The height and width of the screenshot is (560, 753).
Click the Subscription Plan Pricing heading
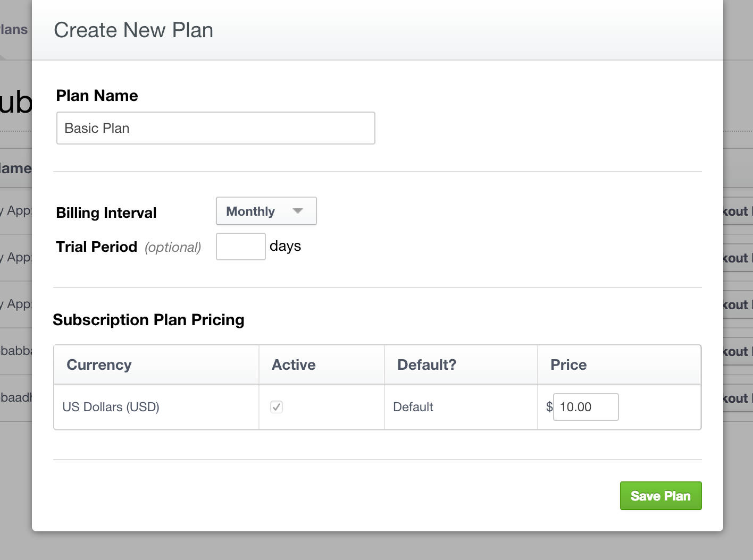pyautogui.click(x=148, y=319)
